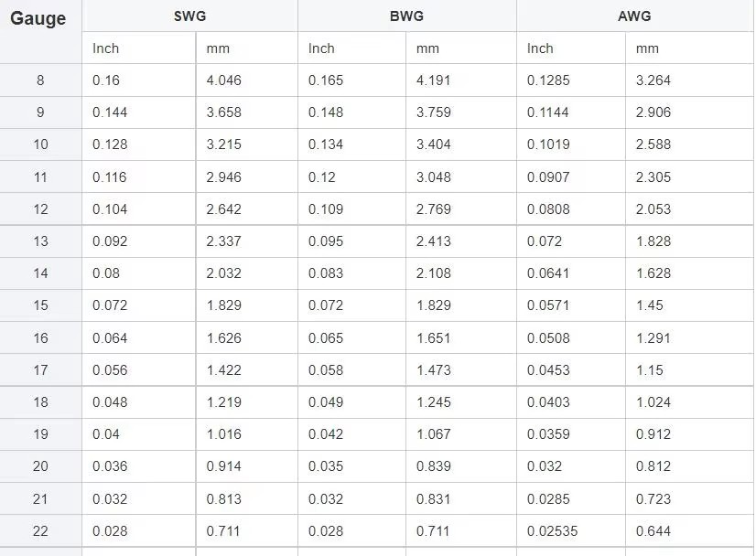This screenshot has width=756, height=556.
Task: Select gauge 17 row label
Action: [x=40, y=370]
